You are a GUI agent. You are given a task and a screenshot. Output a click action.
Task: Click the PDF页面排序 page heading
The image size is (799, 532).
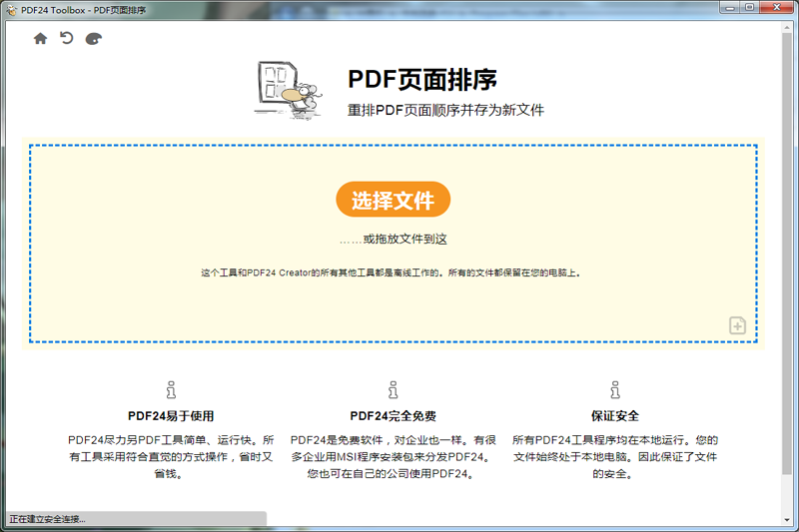pos(422,80)
